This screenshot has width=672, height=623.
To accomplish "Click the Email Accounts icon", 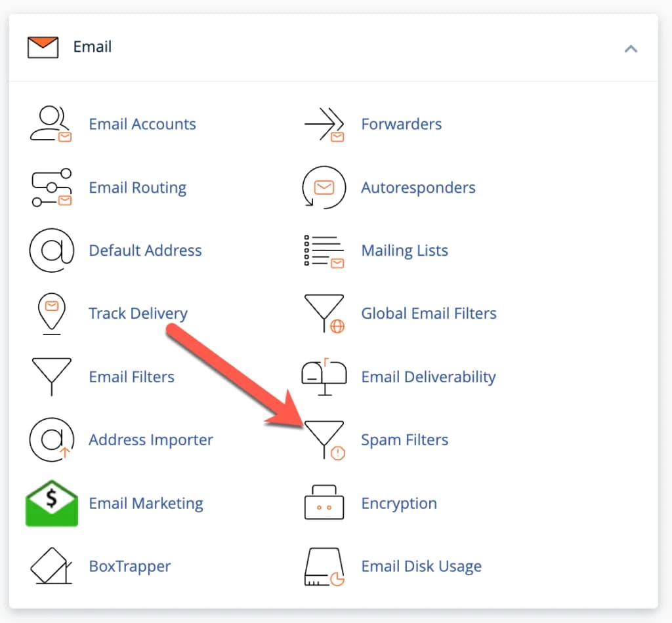I will (51, 124).
